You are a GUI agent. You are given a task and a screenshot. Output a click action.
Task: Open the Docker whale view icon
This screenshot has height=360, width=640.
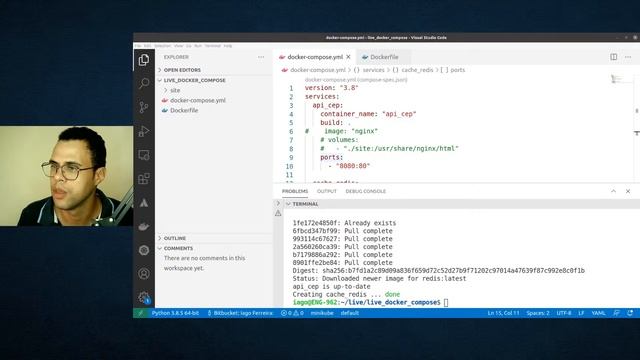click(144, 226)
